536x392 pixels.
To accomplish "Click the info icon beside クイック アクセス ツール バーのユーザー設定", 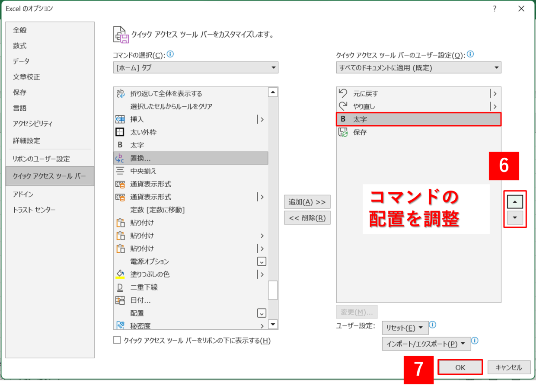I will pyautogui.click(x=470, y=54).
